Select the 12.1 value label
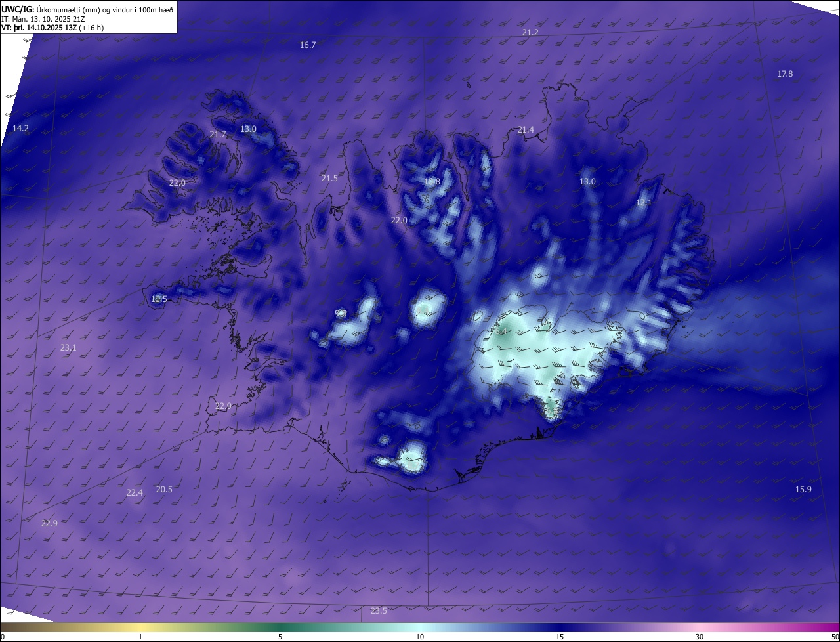This screenshot has height=642, width=840. 644,203
